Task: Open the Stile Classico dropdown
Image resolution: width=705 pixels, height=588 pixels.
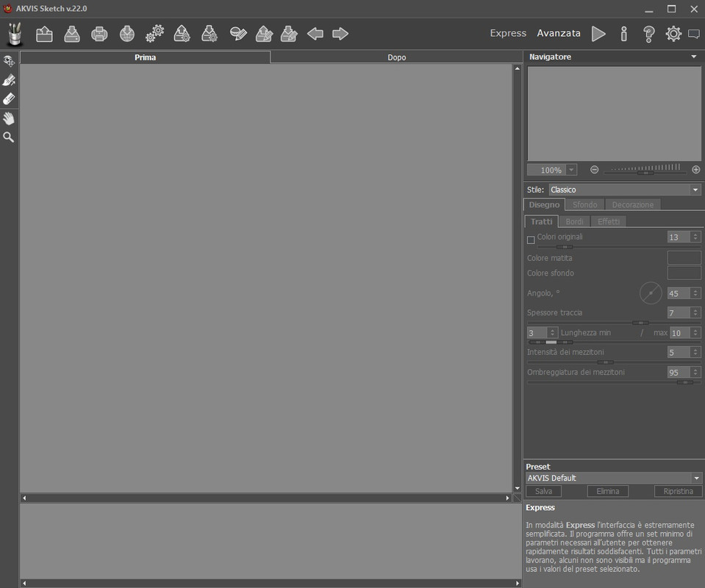Action: 625,190
